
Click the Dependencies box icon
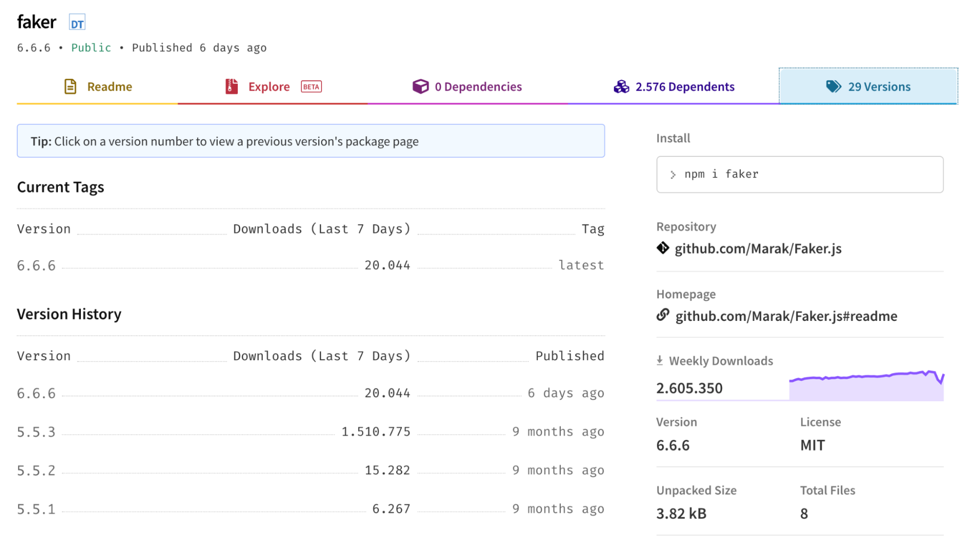point(420,87)
